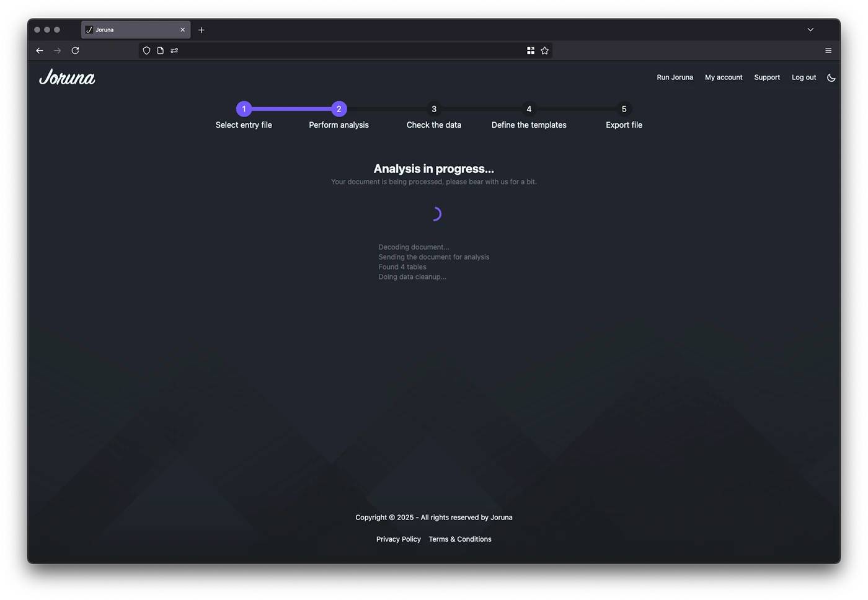This screenshot has width=868, height=600.
Task: Open the Support page
Action: click(767, 77)
